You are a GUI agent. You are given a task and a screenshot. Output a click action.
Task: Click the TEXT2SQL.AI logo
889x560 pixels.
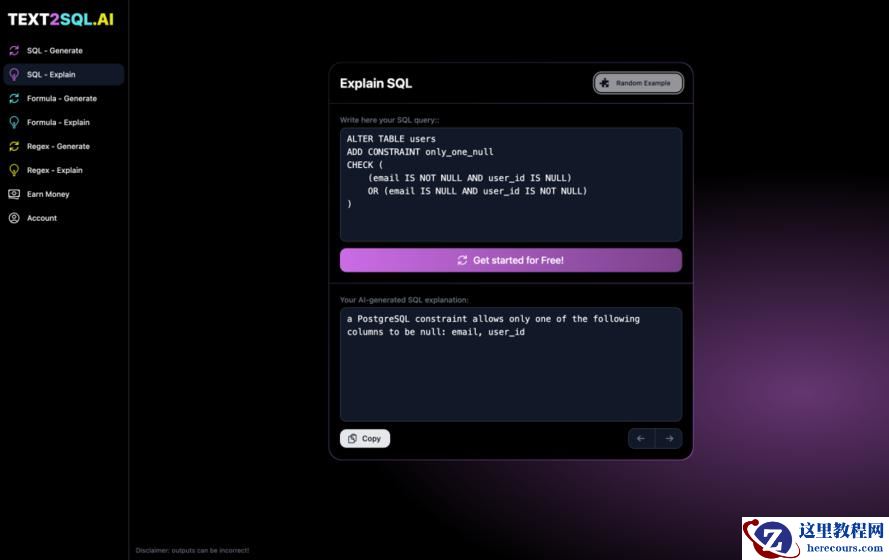coord(61,19)
